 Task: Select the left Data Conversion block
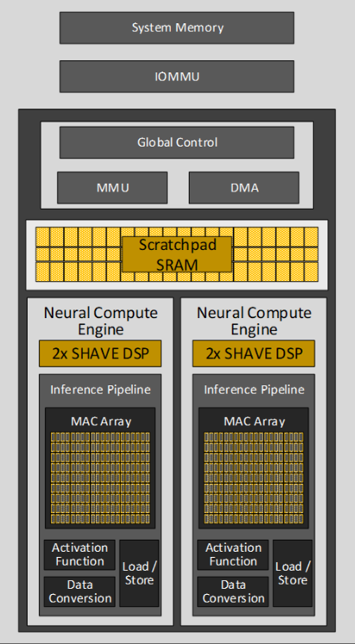pyautogui.click(x=79, y=591)
